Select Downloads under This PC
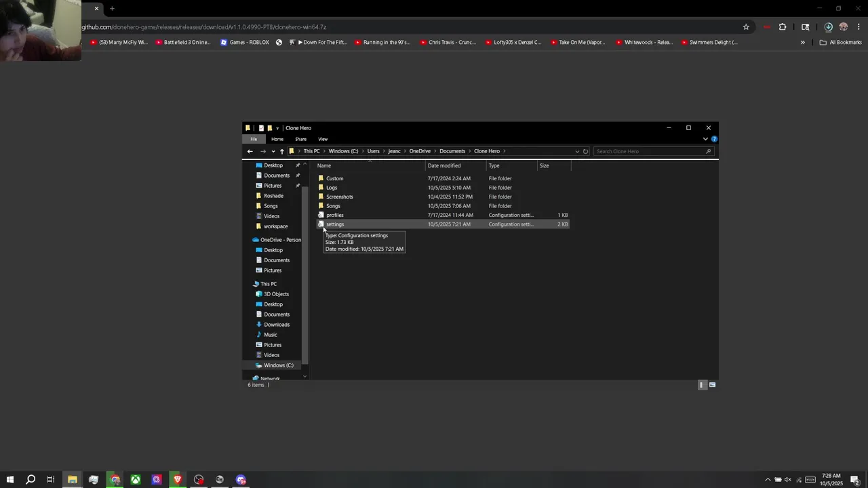The height and width of the screenshot is (488, 868). (276, 325)
